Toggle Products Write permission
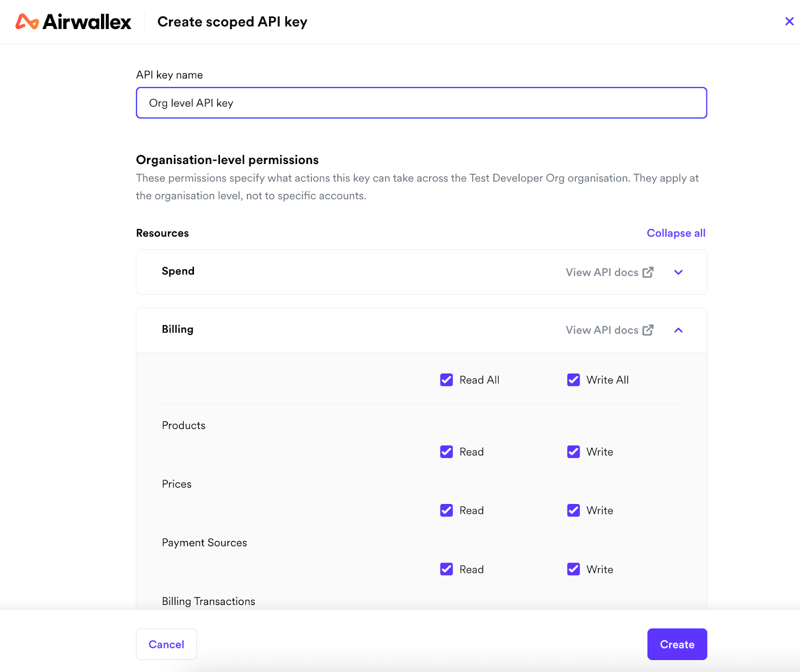 (573, 452)
